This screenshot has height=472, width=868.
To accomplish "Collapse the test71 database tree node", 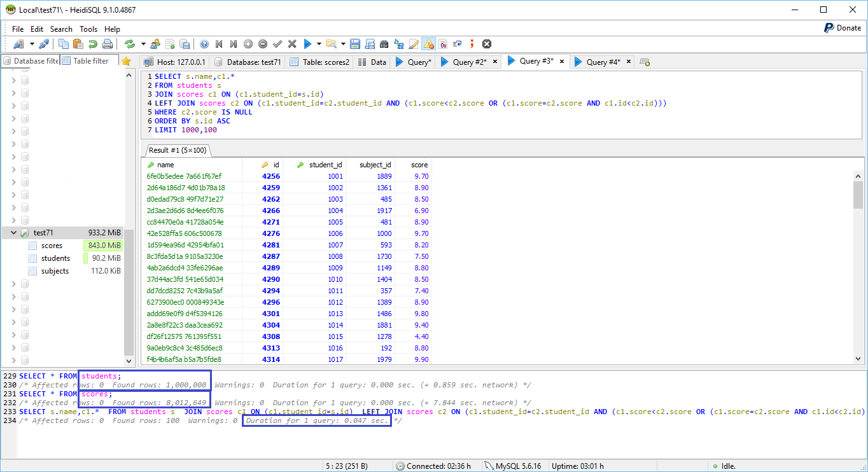I will (13, 233).
